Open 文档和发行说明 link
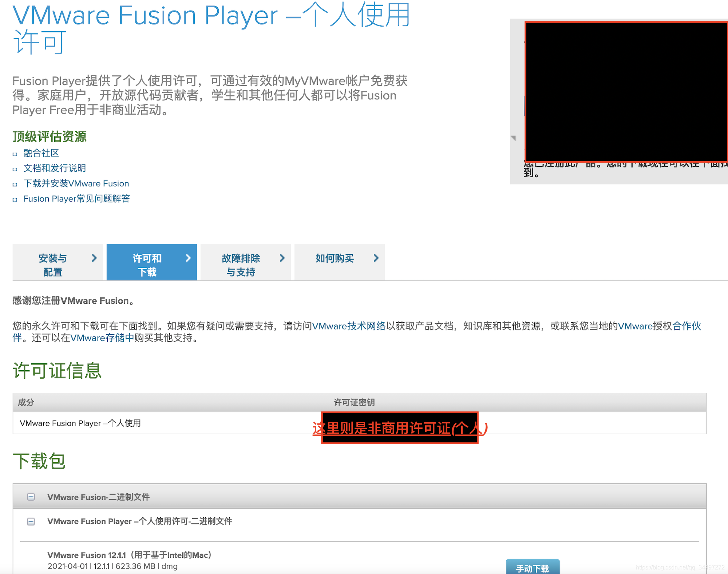728x574 pixels. [x=55, y=168]
